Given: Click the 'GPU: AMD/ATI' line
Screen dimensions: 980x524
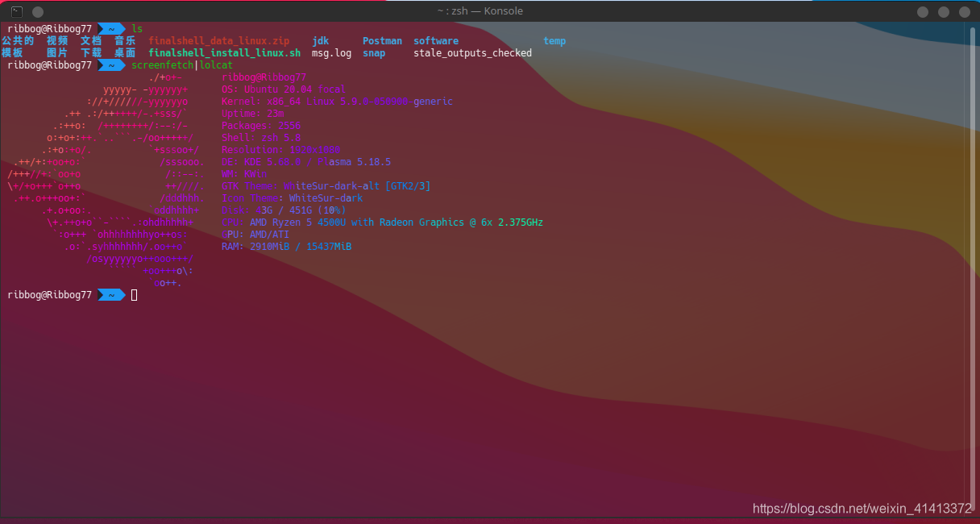Looking at the screenshot, I should pos(255,235).
